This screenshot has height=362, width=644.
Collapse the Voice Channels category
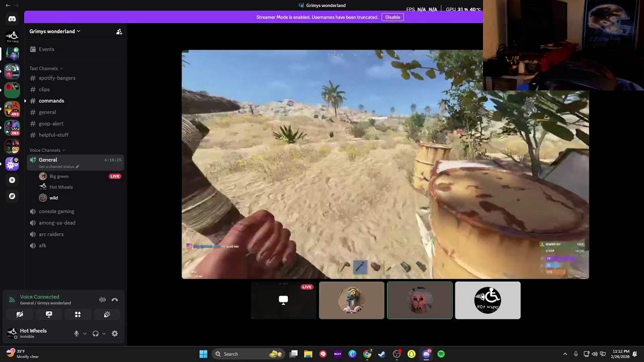(x=47, y=150)
